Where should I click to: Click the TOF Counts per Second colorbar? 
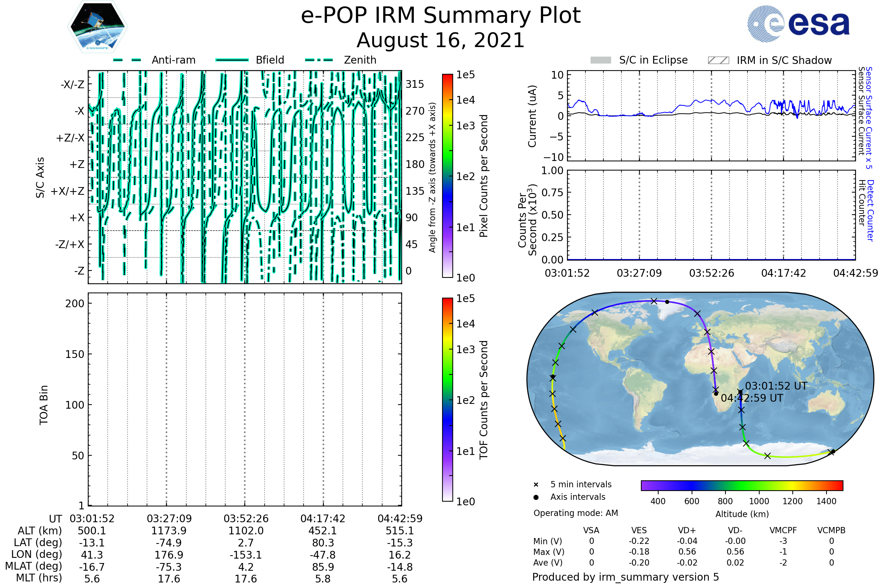point(447,400)
